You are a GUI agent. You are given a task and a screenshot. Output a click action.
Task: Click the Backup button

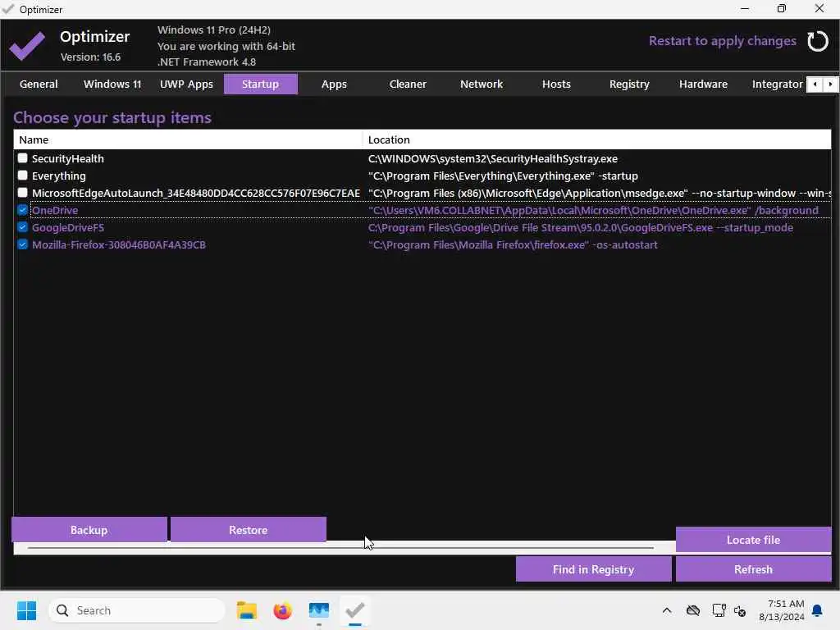(x=89, y=530)
